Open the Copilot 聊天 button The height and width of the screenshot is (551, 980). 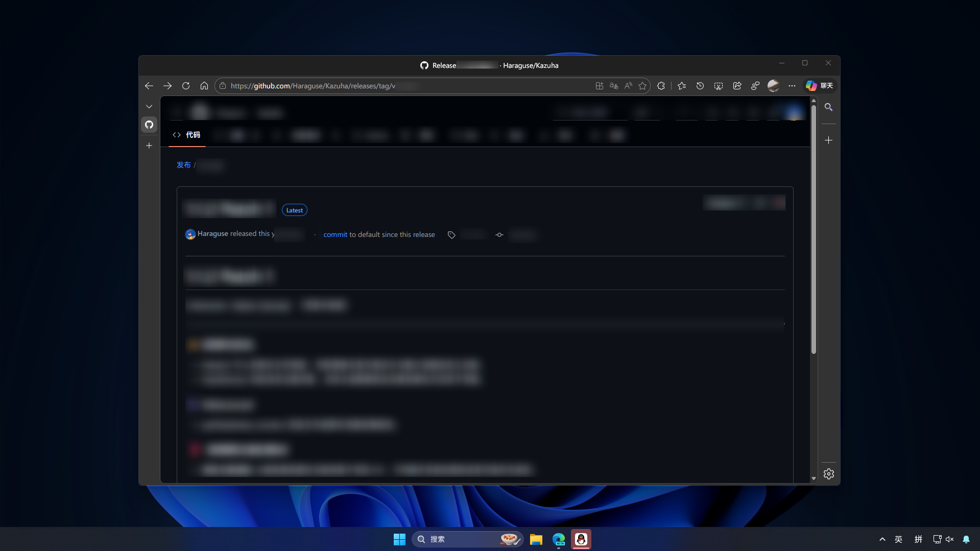pyautogui.click(x=820, y=86)
